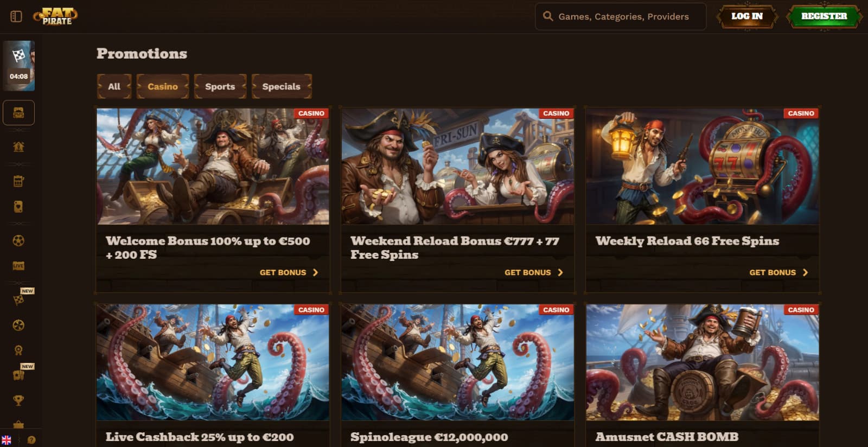This screenshot has height=447, width=868.
Task: Click the Amusnet CASH BOMB title
Action: click(667, 437)
